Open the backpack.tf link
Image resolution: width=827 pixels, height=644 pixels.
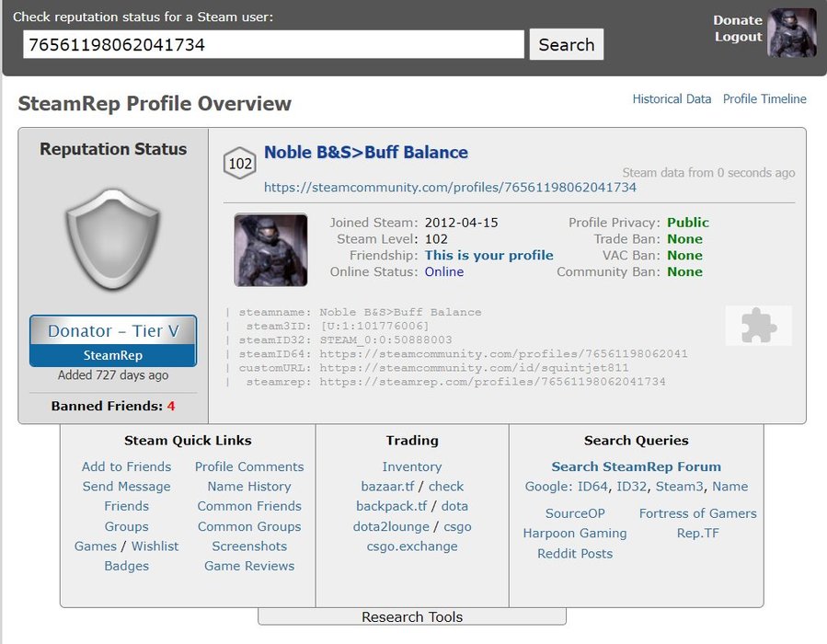pos(392,506)
